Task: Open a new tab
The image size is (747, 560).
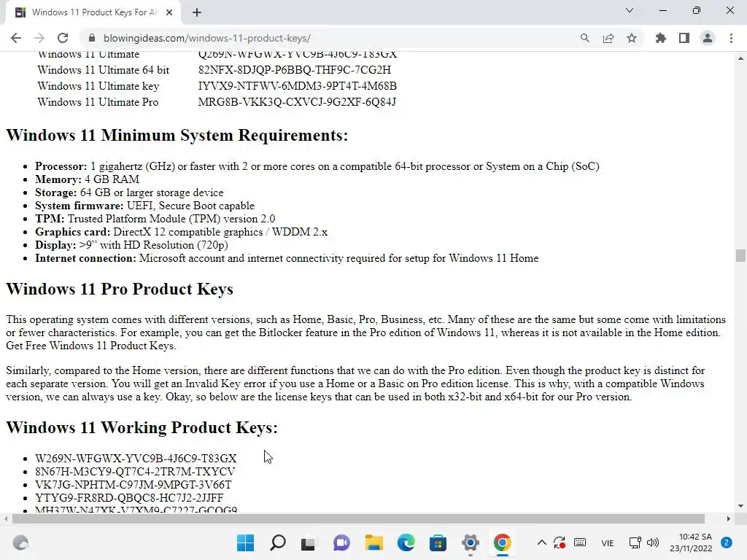Action: (x=197, y=12)
